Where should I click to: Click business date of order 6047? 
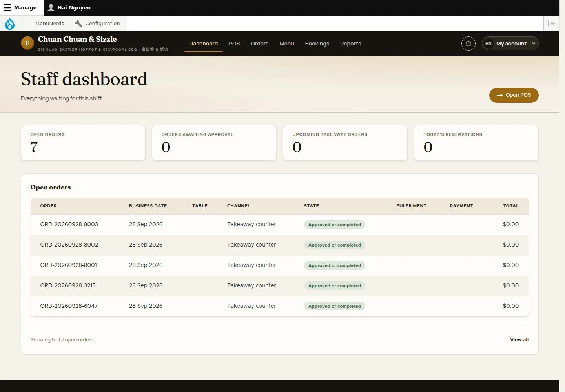pos(146,306)
